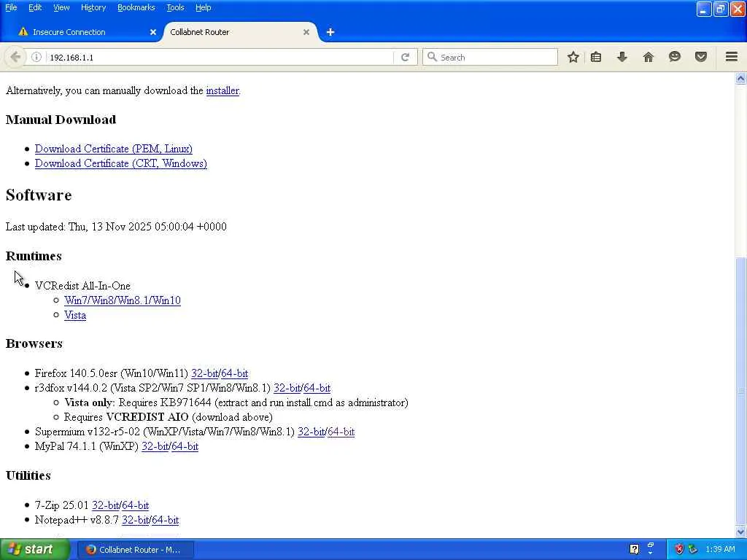Download r3dfox v144.0.2 64-bit
This screenshot has height=560, width=747.
(317, 388)
